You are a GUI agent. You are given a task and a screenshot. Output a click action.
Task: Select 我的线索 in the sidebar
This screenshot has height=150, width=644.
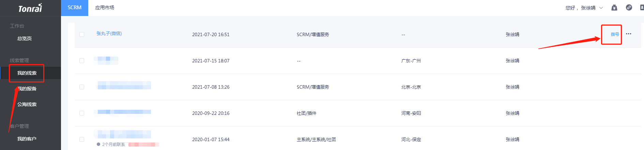(27, 73)
